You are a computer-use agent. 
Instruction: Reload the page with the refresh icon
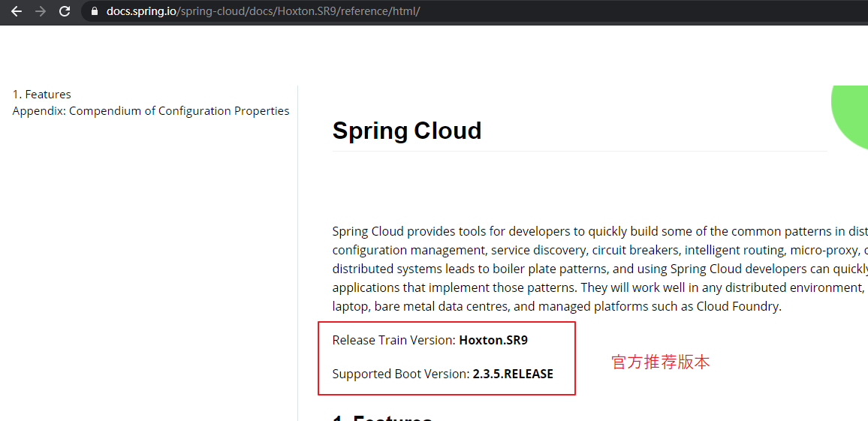(65, 11)
